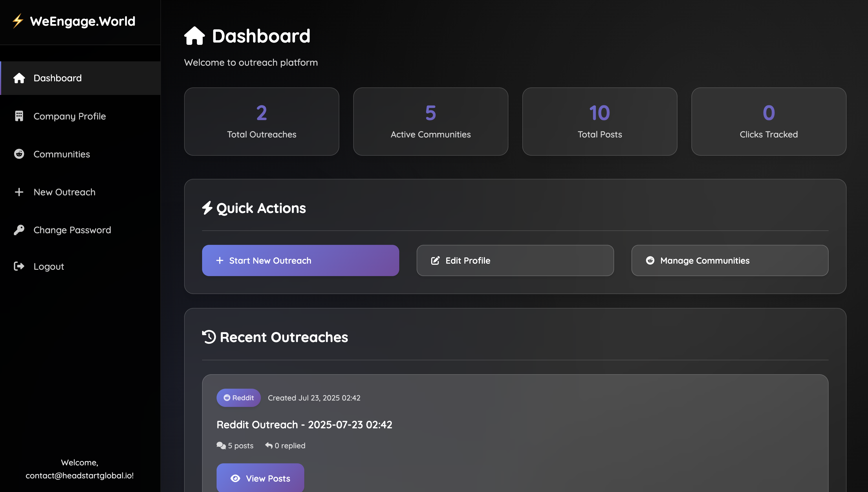Click the eye icon in View Posts button
868x492 pixels.
[235, 478]
